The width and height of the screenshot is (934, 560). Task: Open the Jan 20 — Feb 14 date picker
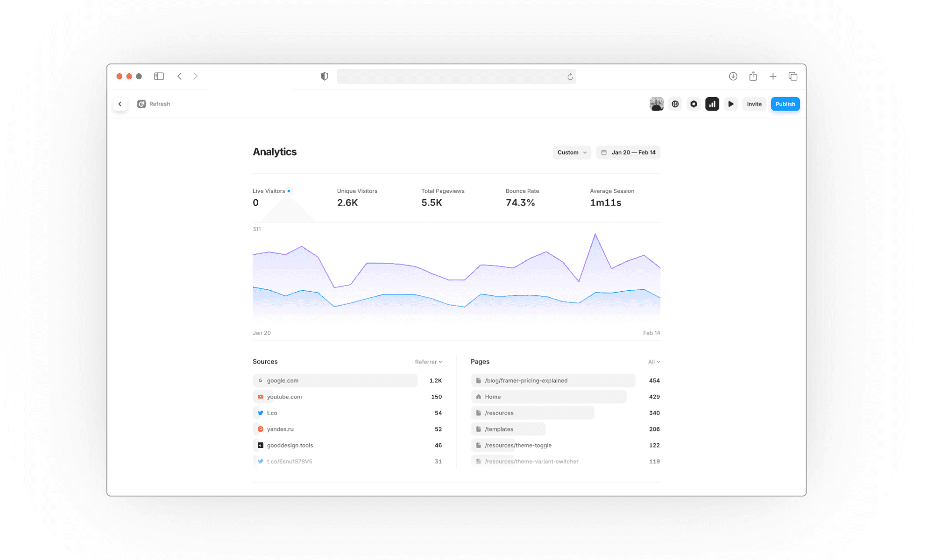pos(628,153)
